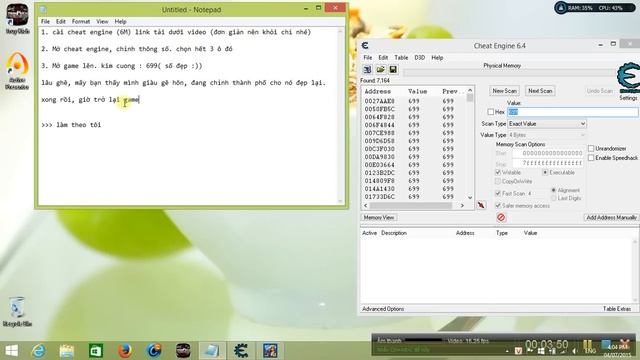Toggle the CopyOnWrite checkbox

tap(498, 181)
